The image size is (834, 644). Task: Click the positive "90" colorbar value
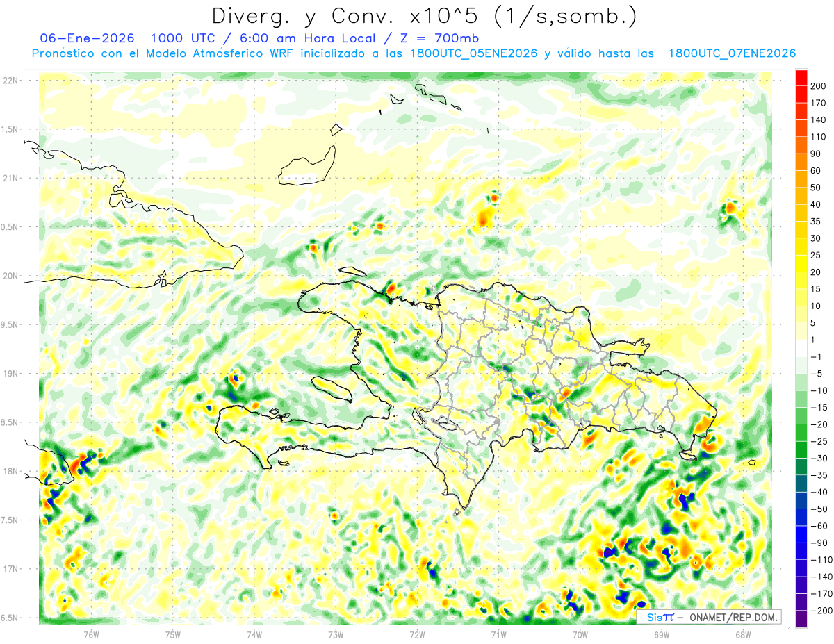[816, 154]
